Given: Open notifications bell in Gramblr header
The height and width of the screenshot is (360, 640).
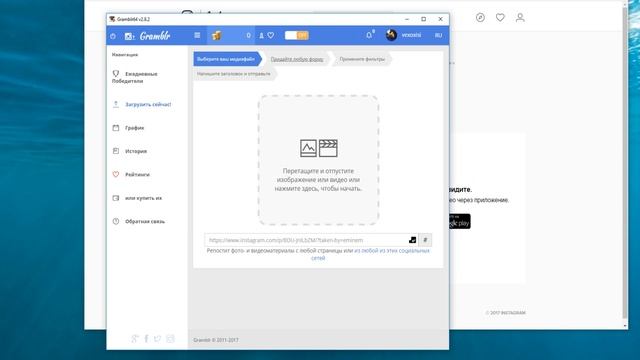Looking at the screenshot, I should pyautogui.click(x=369, y=35).
